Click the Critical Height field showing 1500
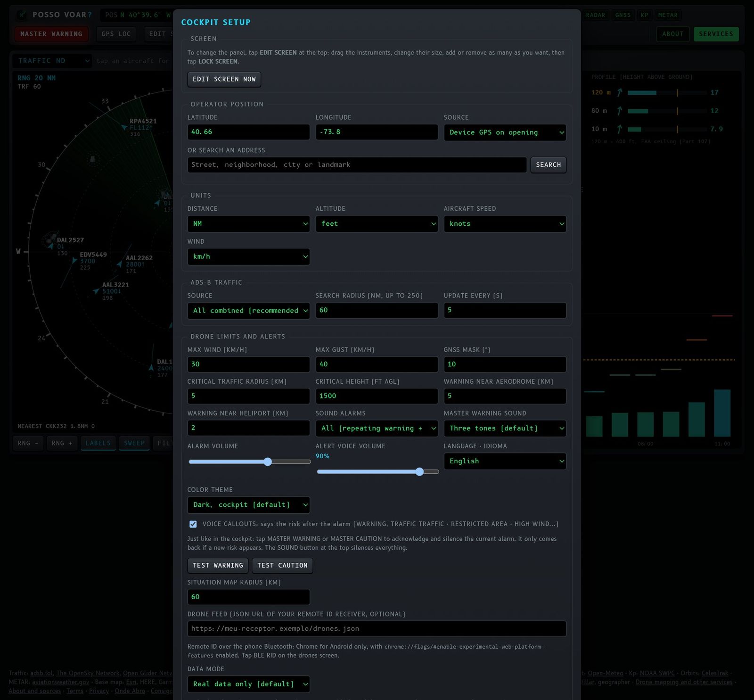The width and height of the screenshot is (754, 700). coord(377,396)
